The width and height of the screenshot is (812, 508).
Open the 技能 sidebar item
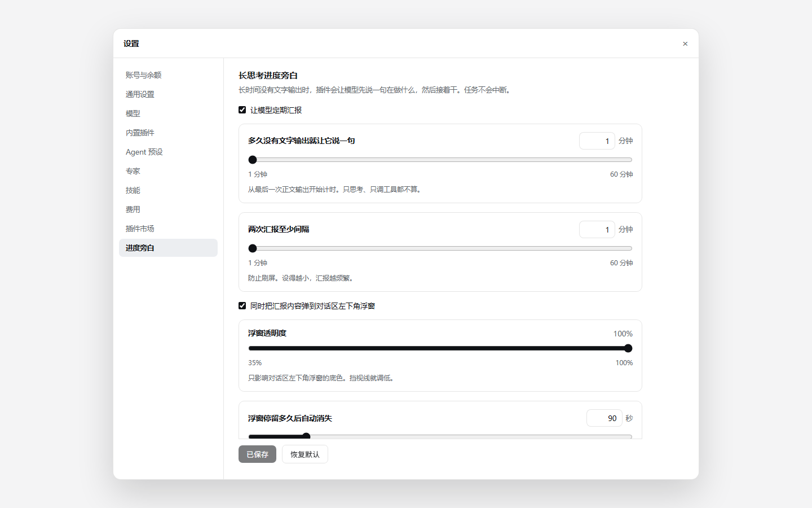168,190
